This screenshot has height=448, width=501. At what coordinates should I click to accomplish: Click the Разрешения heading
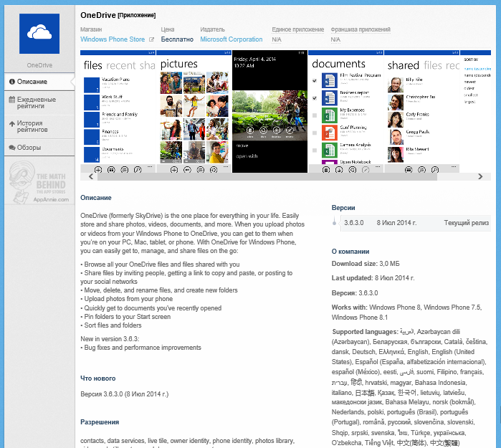tap(100, 422)
